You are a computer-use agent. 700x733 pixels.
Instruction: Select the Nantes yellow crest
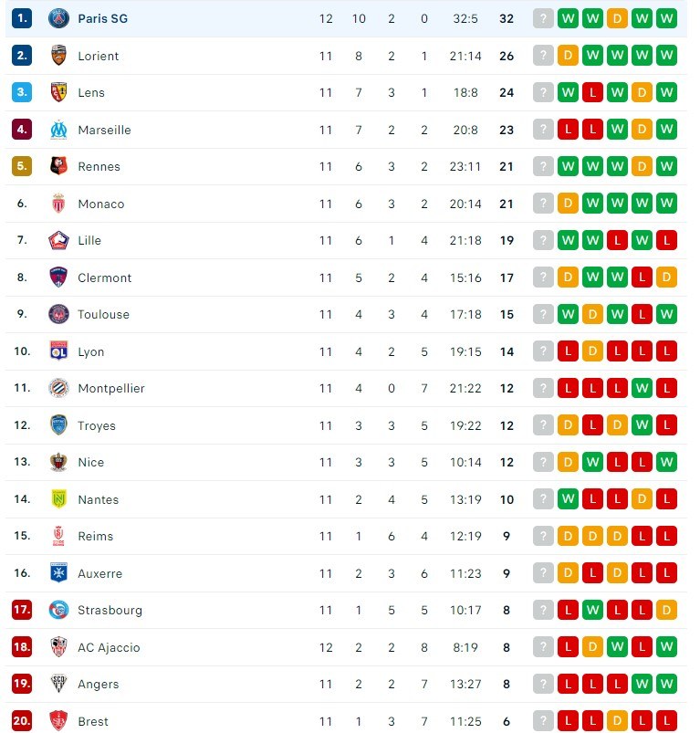(58, 498)
